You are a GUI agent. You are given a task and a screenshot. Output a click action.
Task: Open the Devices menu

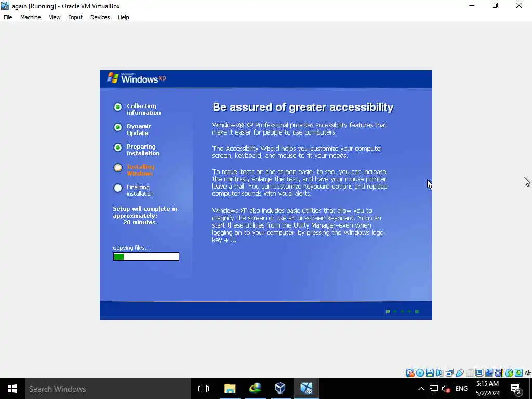coord(100,17)
